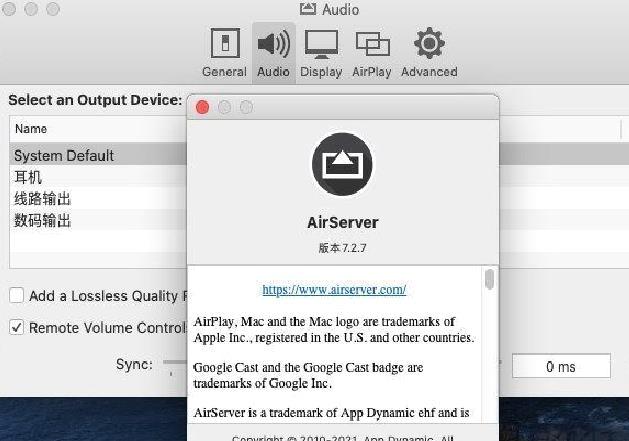Select System Default output device
This screenshot has width=629, height=441.
[98, 155]
